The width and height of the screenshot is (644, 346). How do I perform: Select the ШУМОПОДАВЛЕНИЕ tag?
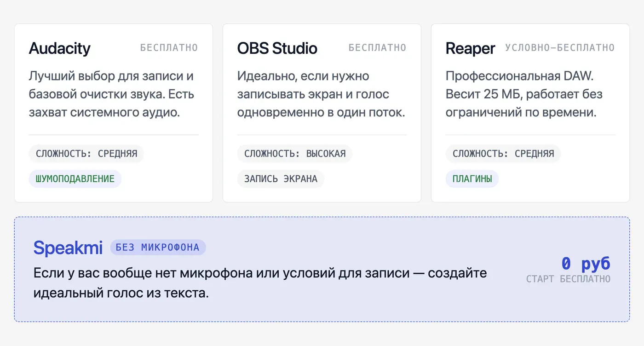tap(75, 179)
